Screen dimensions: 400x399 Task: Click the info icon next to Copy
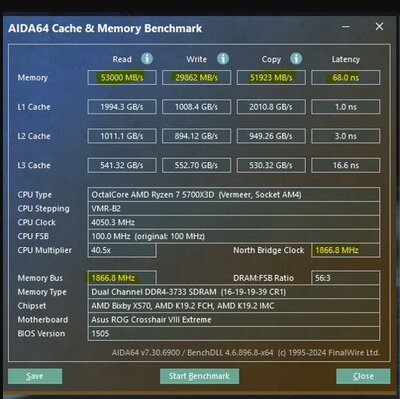296,59
